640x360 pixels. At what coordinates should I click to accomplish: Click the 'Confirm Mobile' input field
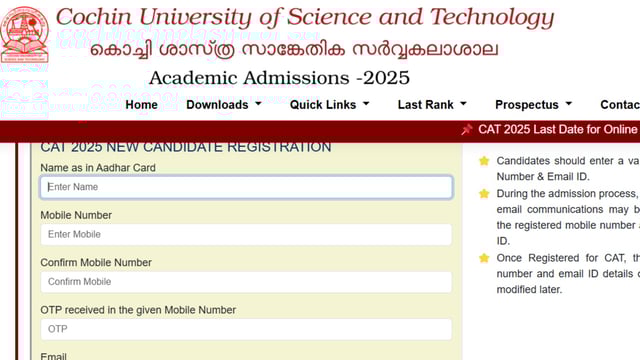(x=246, y=282)
